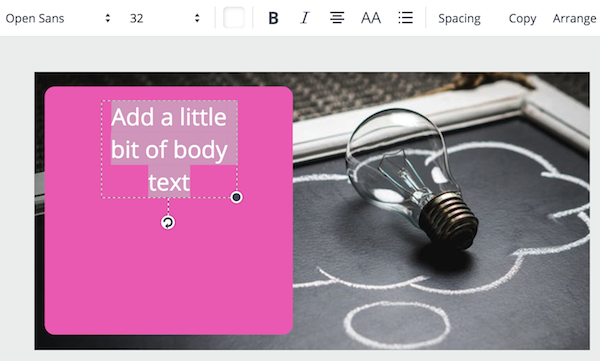
Task: Click the 'Add a little' text line
Action: tap(169, 117)
